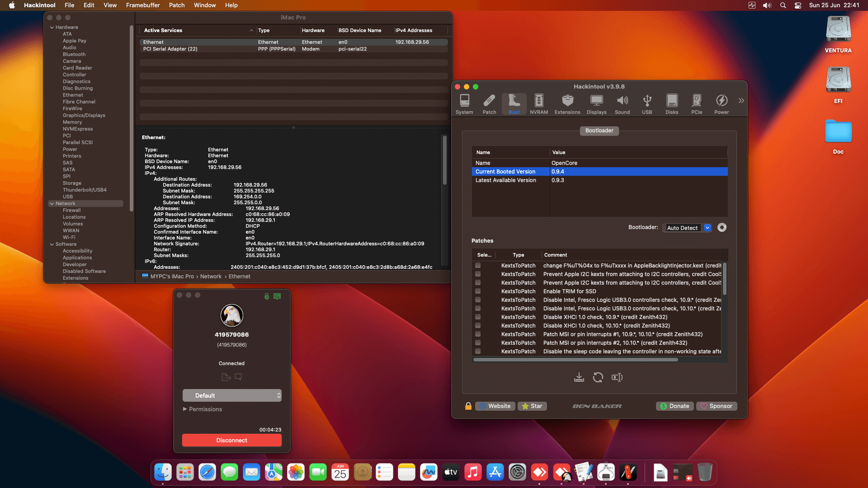Open USB section in Hackintool
Viewport: 868px width, 488px height.
pyautogui.click(x=647, y=104)
